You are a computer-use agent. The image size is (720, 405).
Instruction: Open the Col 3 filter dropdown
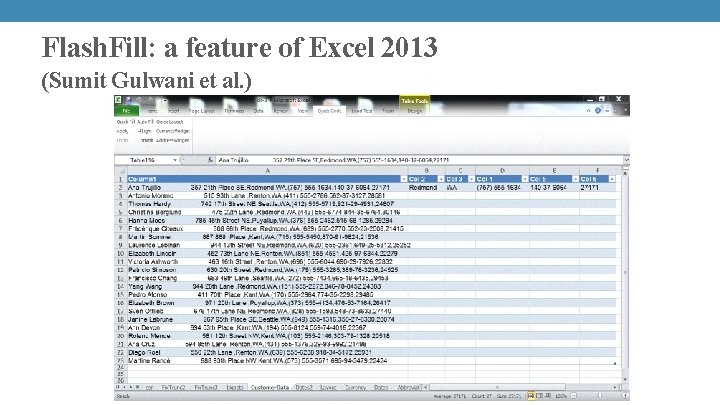coord(471,179)
